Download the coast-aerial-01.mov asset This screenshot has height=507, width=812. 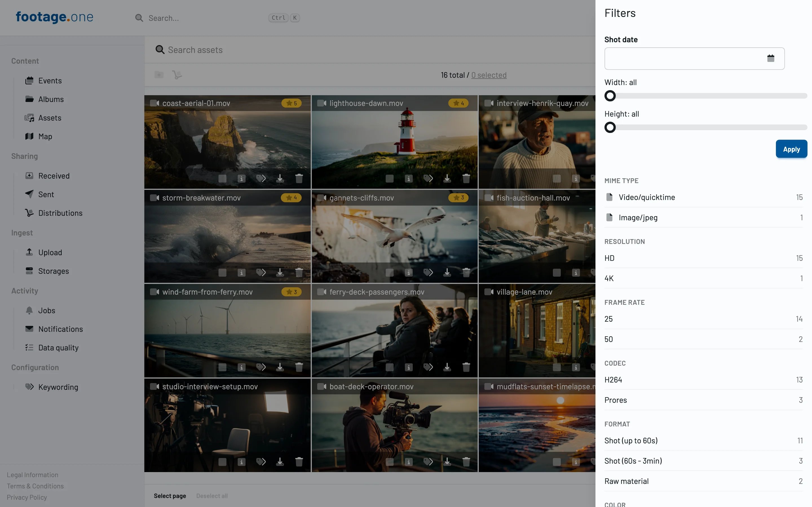tap(280, 178)
